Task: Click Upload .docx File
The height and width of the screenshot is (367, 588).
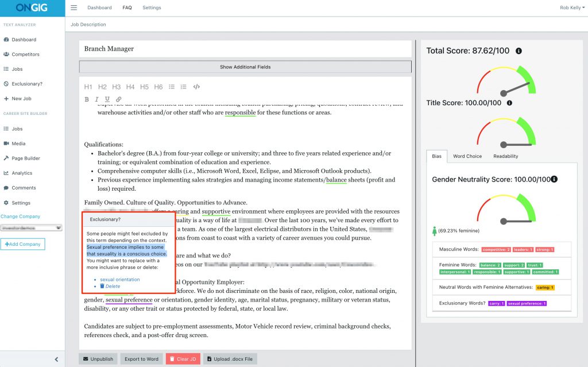Action: (x=230, y=359)
